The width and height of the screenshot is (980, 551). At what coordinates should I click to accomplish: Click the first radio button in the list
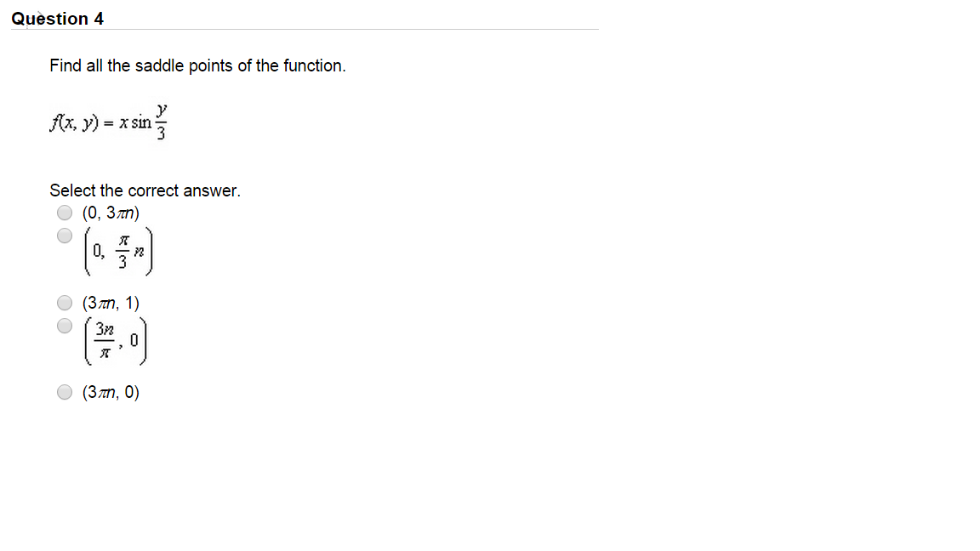[x=64, y=213]
